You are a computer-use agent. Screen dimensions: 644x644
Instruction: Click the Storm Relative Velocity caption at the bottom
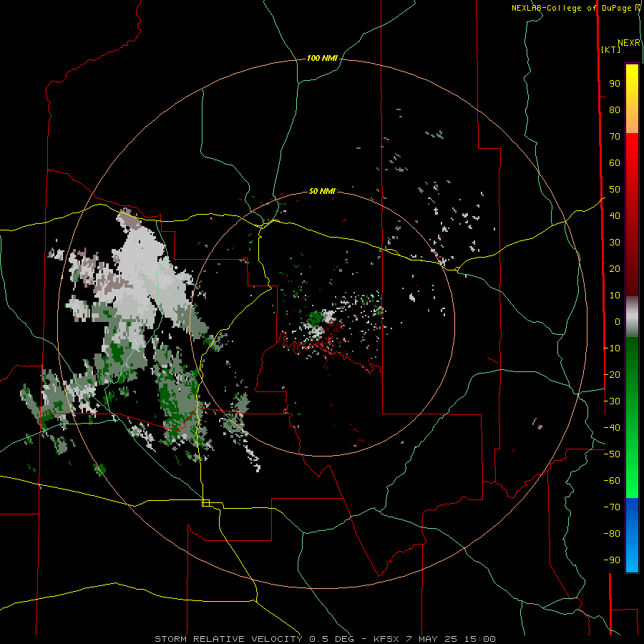325,639
